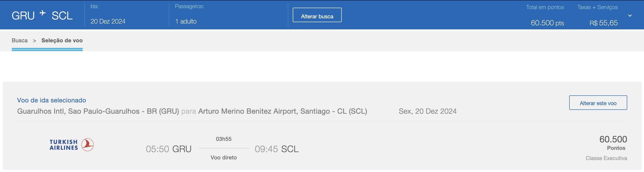Go back to Busca breadcrumb
Viewport: 644px width, 172px height.
(x=19, y=40)
